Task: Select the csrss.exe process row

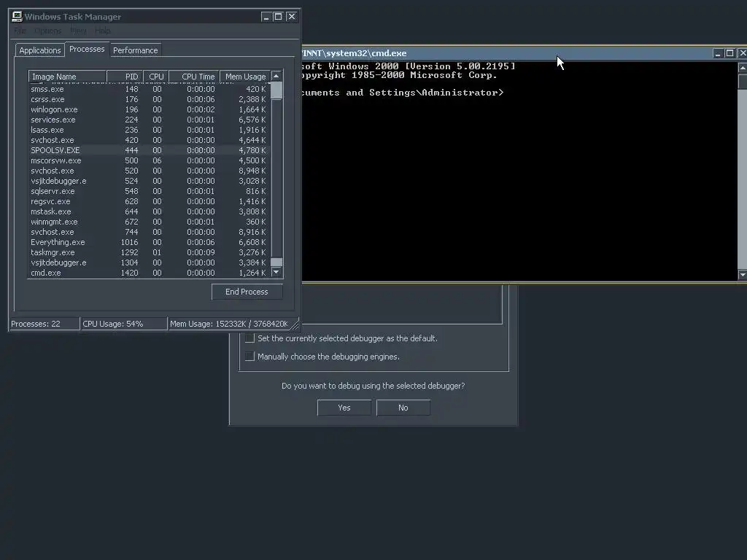Action: [x=149, y=99]
